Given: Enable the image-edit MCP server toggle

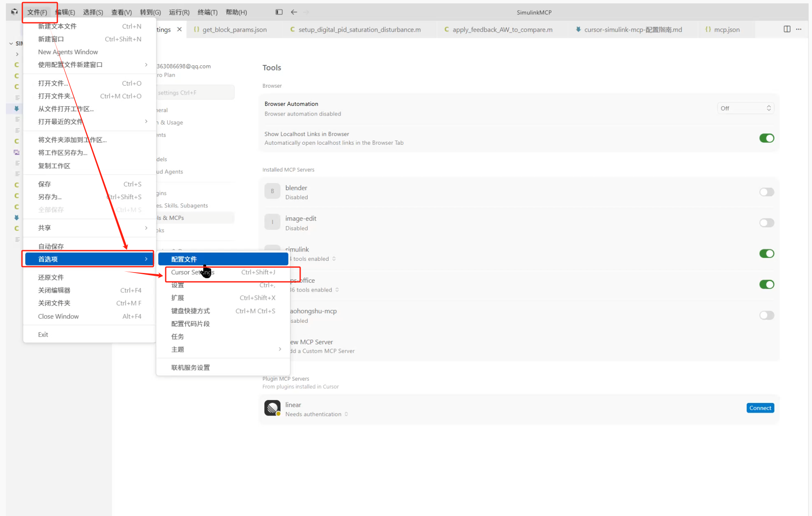Looking at the screenshot, I should point(766,223).
